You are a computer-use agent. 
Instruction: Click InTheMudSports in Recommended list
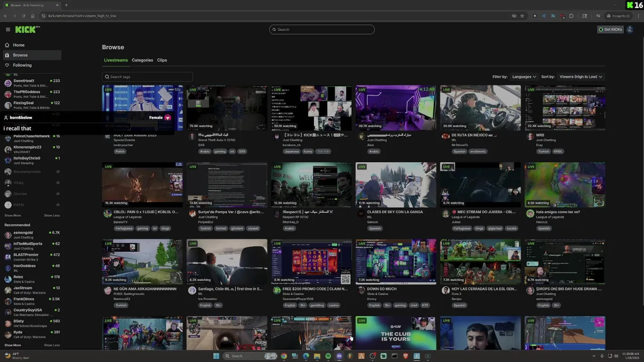click(32, 246)
